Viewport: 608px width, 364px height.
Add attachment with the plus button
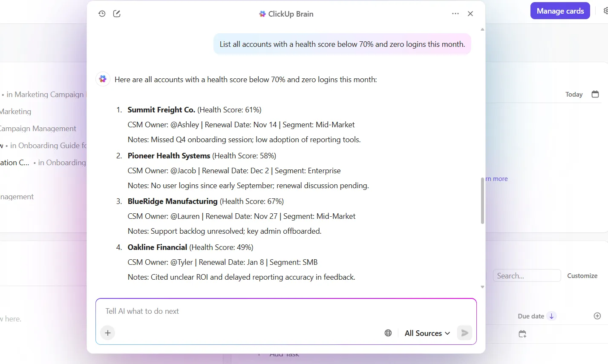[108, 333]
